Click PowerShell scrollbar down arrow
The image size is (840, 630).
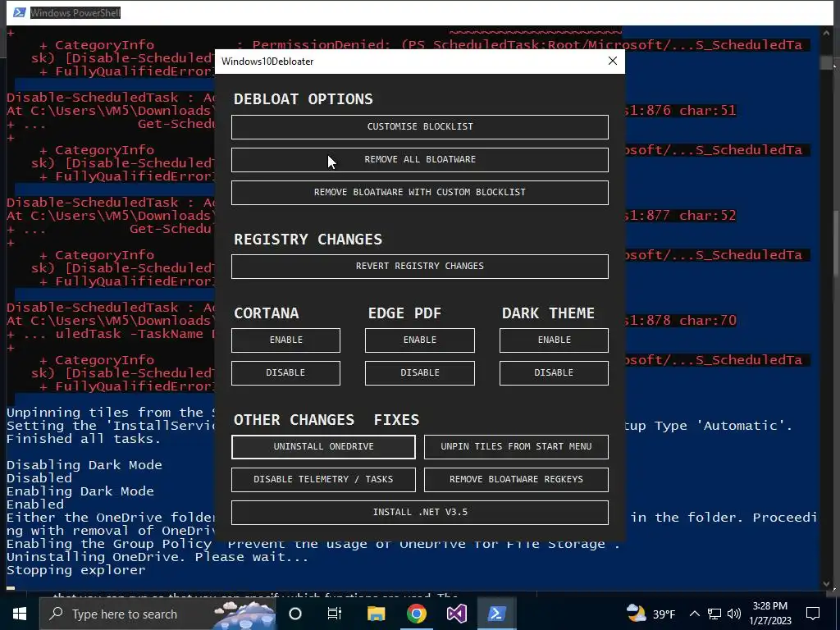click(827, 583)
